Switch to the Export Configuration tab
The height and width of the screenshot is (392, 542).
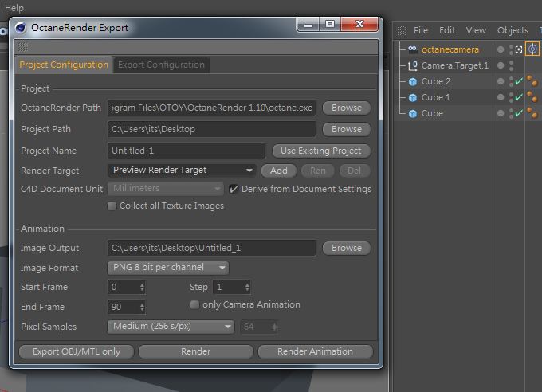tap(161, 65)
